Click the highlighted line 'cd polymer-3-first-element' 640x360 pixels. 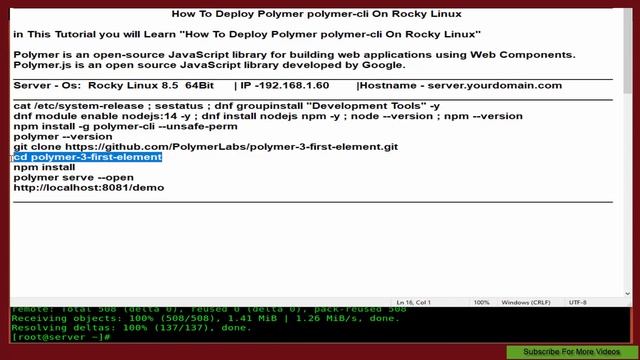click(x=88, y=157)
